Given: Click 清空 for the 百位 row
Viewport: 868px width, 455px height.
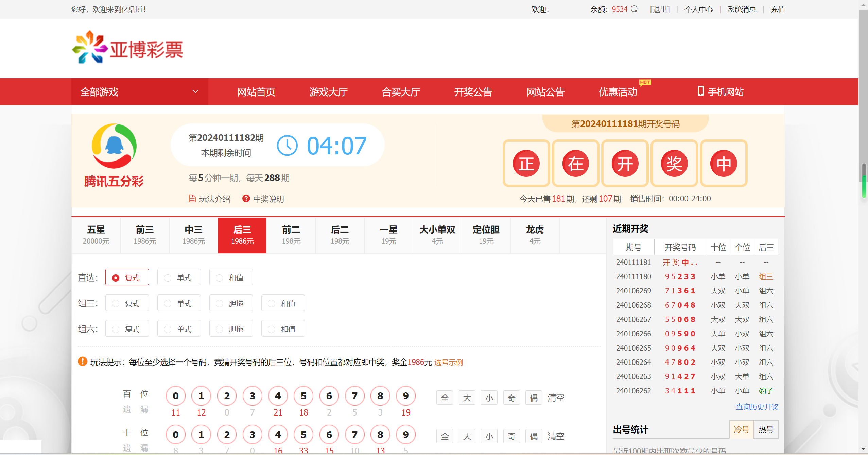Looking at the screenshot, I should point(556,398).
